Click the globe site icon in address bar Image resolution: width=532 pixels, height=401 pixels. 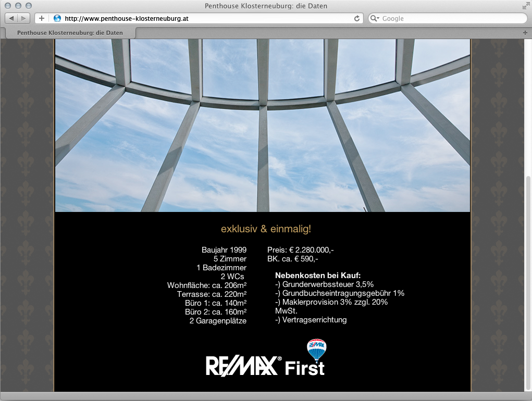click(x=57, y=18)
